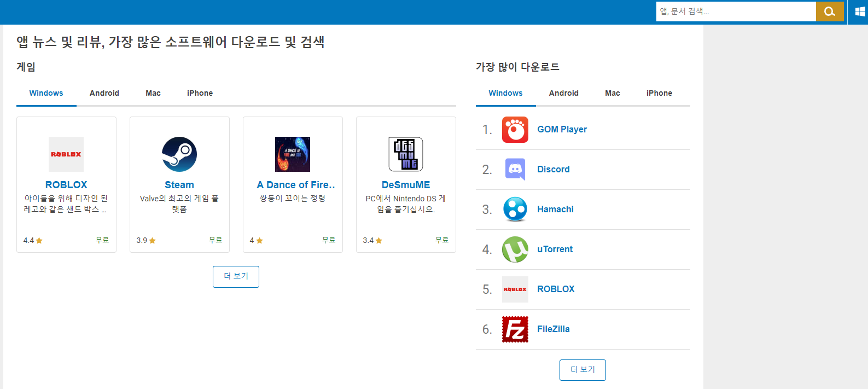Open the Steam logo icon
Screen dimensions: 868x389
pyautogui.click(x=179, y=154)
